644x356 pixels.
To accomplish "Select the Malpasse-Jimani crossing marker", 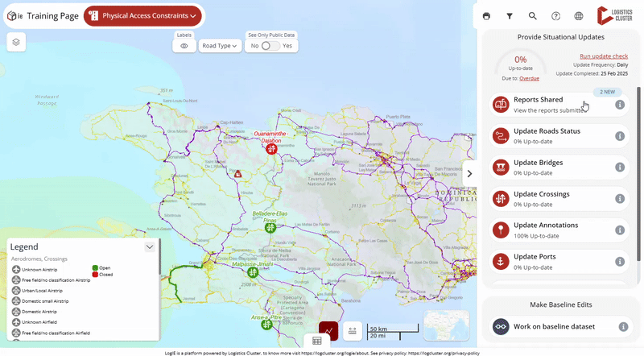I will 253,272.
